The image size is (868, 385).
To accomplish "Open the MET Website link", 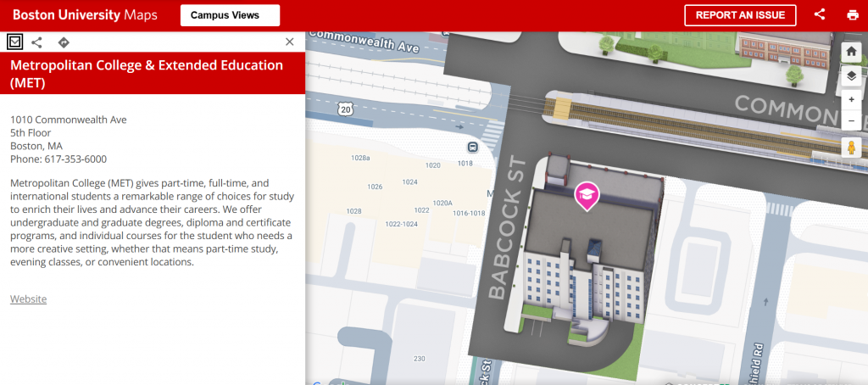I will (28, 299).
